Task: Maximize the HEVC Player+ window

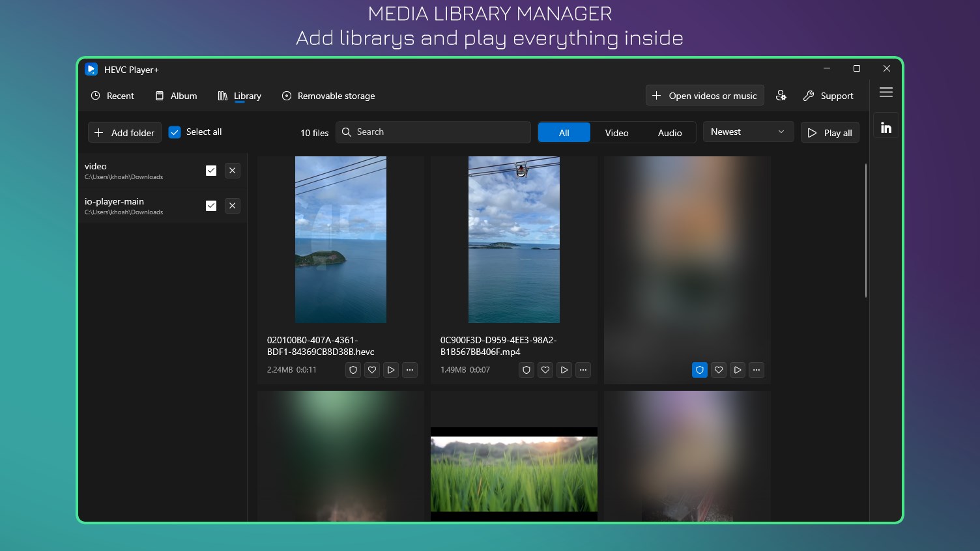Action: click(x=857, y=68)
